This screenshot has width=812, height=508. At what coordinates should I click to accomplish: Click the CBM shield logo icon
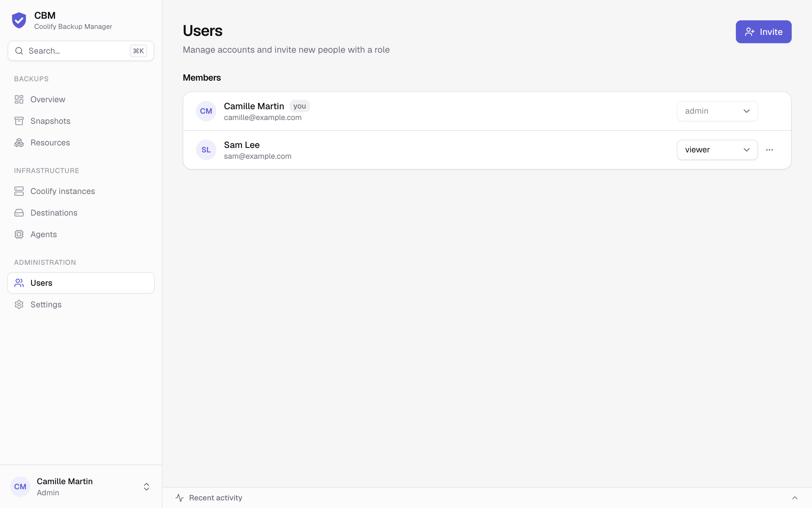tap(19, 21)
